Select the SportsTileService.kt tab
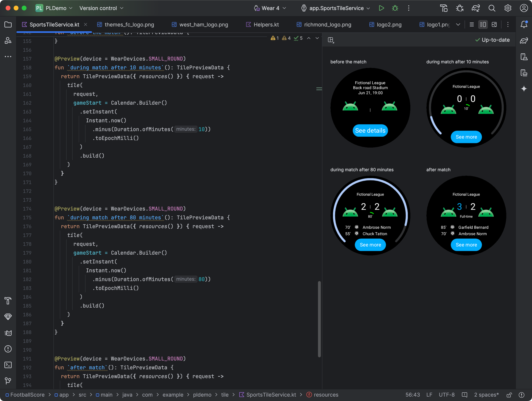 point(54,24)
